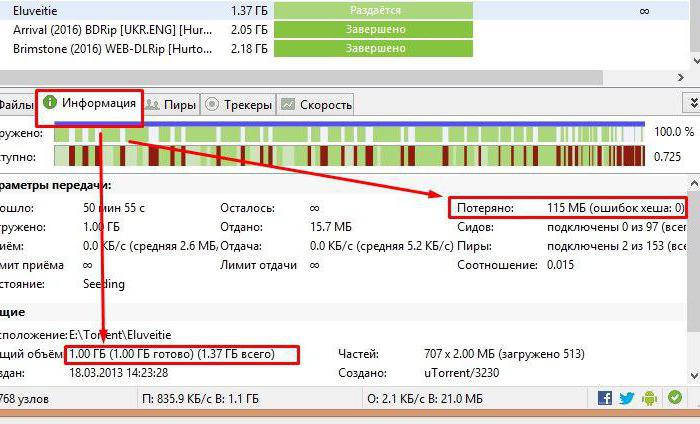The width and height of the screenshot is (700, 424).
Task: Click the tracker disc icon beside Трекеры
Action: click(212, 104)
